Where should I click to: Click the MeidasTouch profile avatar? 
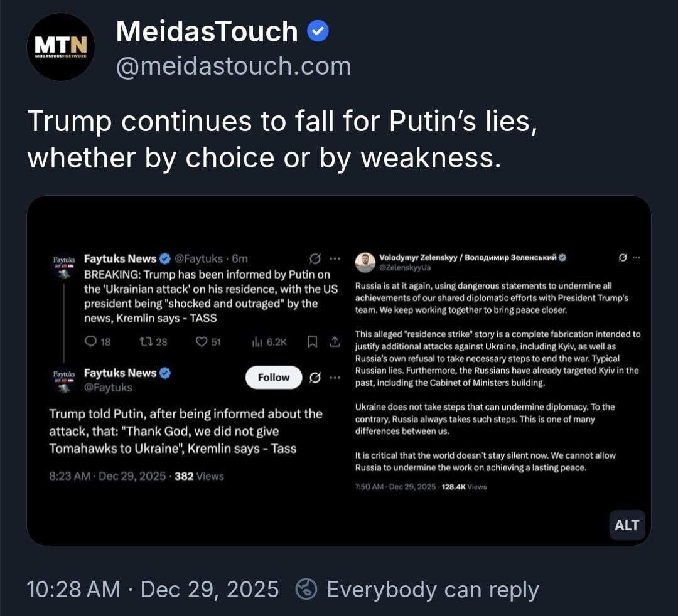[61, 47]
